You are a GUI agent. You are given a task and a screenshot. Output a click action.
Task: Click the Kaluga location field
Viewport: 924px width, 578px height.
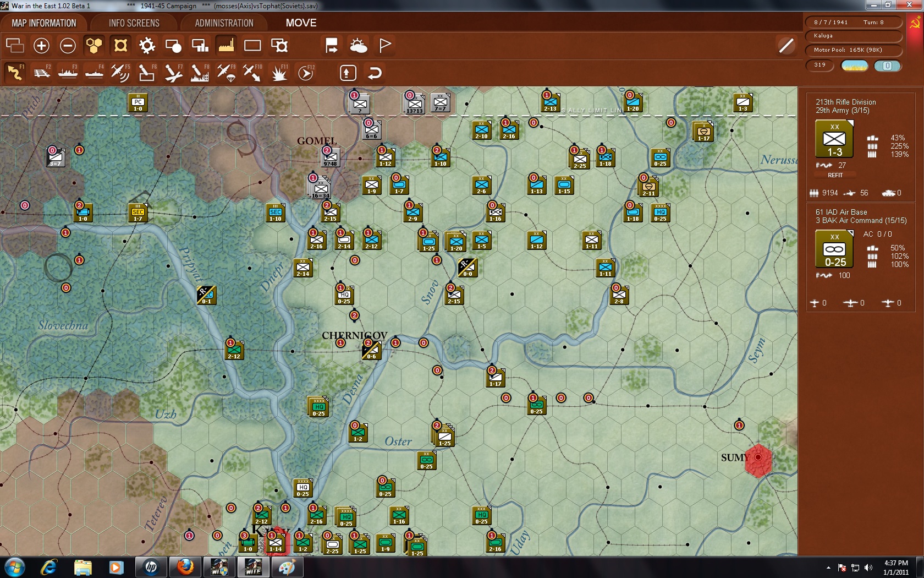[x=854, y=36]
